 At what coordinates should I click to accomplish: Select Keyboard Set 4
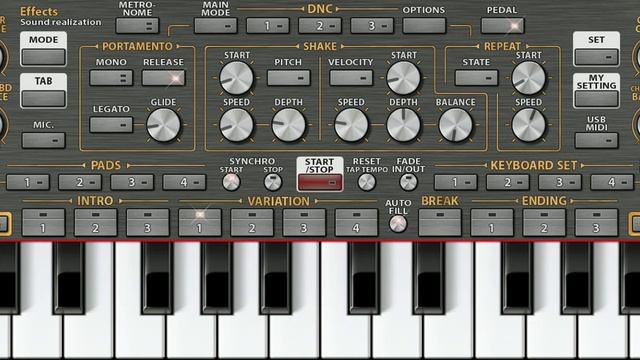pos(612,182)
